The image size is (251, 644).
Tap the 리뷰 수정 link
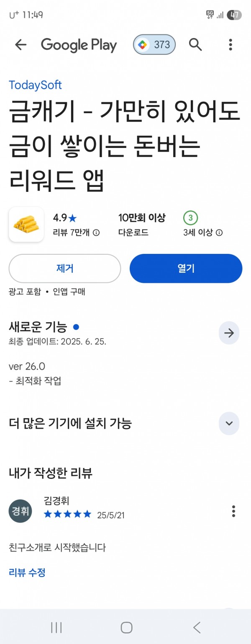click(27, 572)
